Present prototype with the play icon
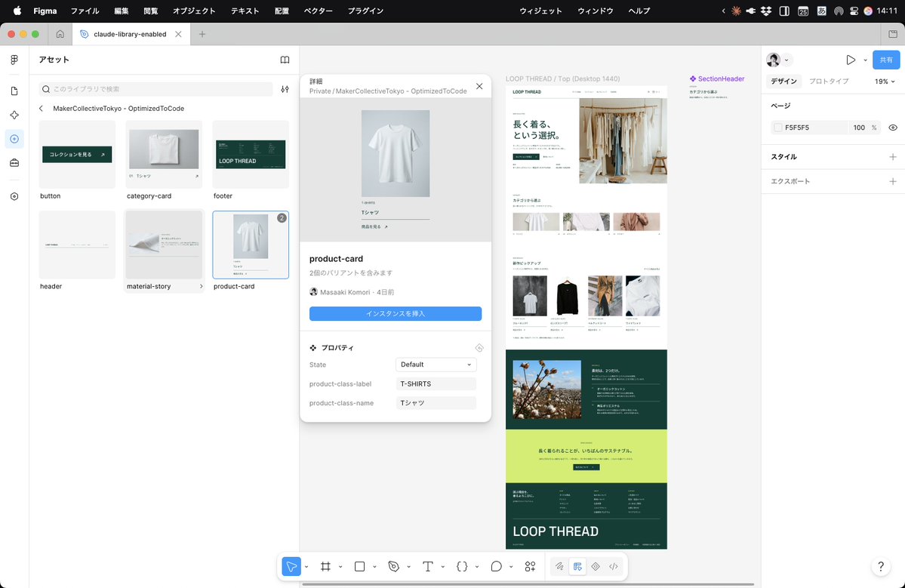Screen dimensions: 905x588 pos(850,60)
